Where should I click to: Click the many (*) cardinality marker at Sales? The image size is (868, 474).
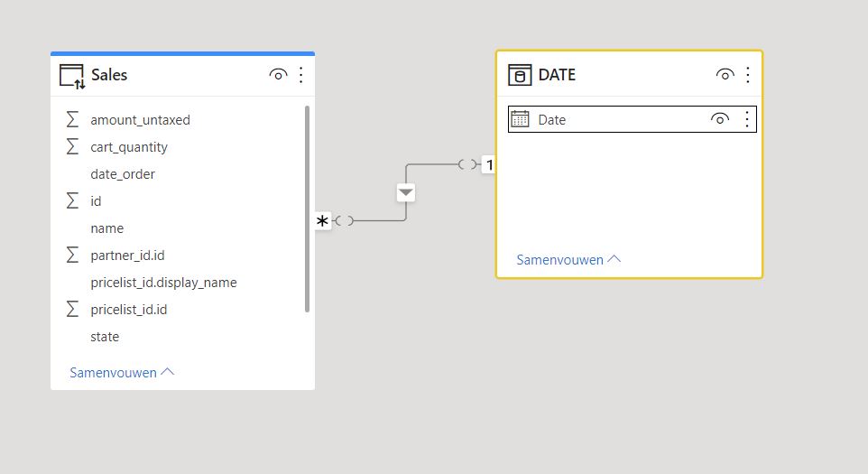[322, 221]
